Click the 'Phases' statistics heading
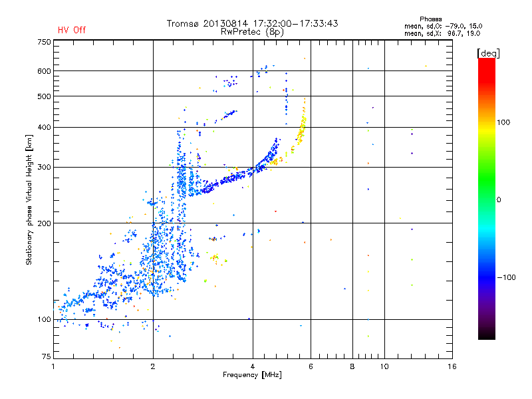This screenshot has width=532, height=399. coord(430,19)
